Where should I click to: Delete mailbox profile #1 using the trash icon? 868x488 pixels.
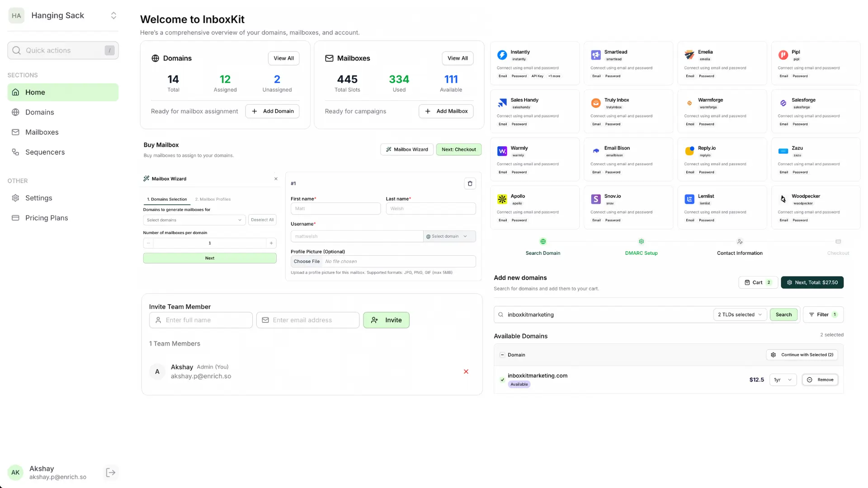pos(470,183)
